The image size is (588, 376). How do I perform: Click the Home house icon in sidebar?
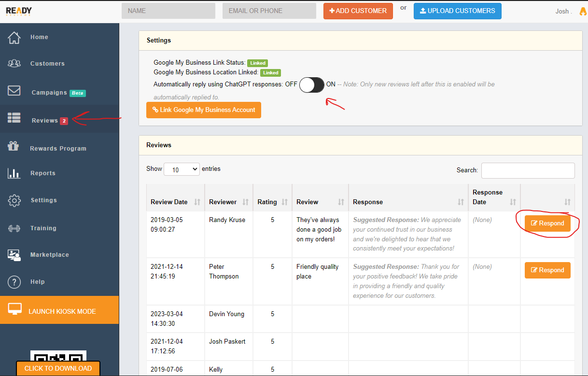point(14,37)
